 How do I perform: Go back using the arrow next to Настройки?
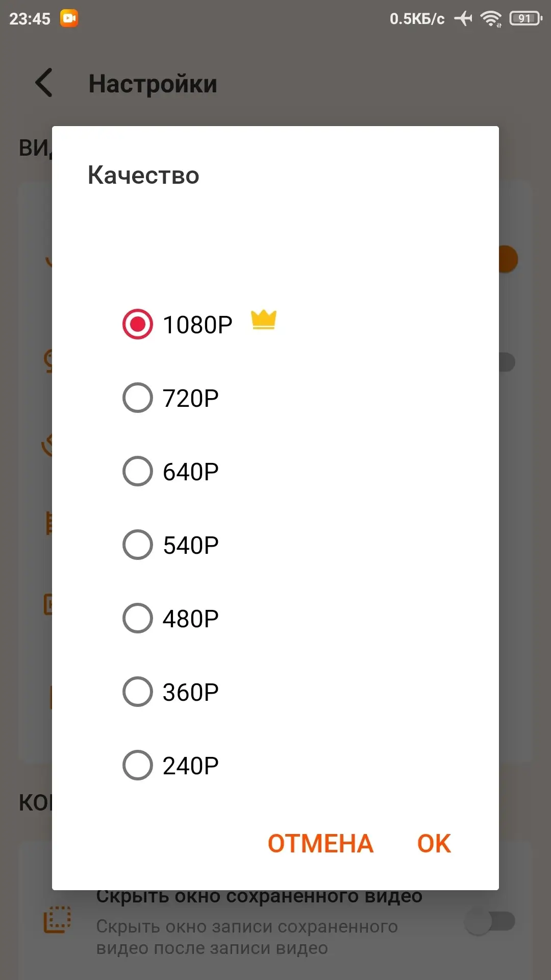44,83
